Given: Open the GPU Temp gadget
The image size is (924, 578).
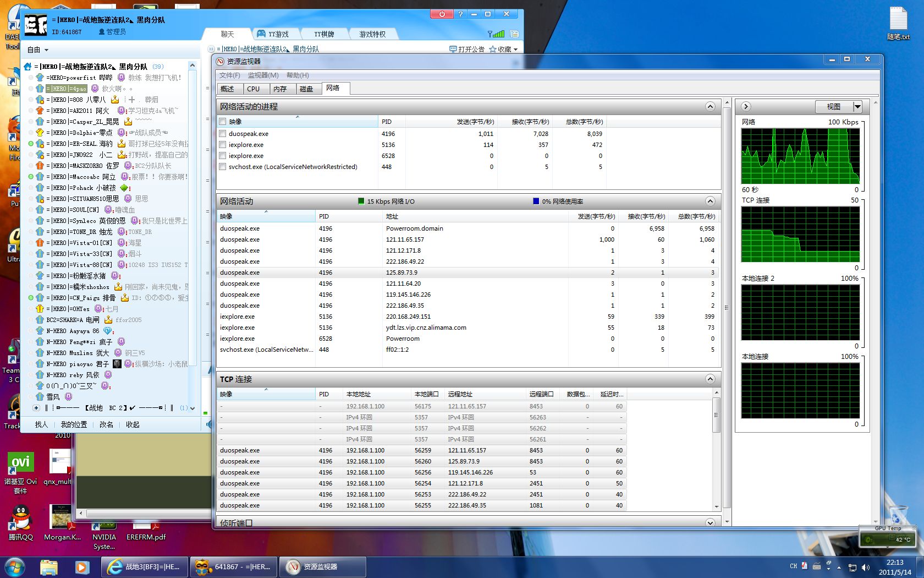Looking at the screenshot, I should click(888, 536).
